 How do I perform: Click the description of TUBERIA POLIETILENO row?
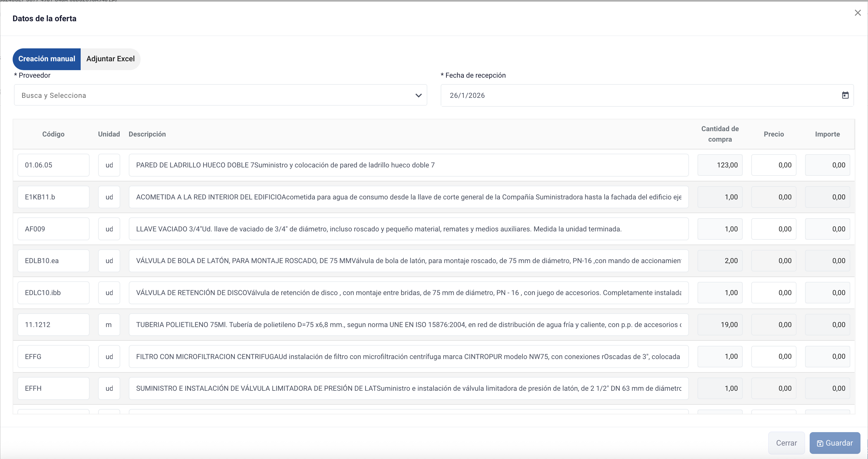pos(408,325)
